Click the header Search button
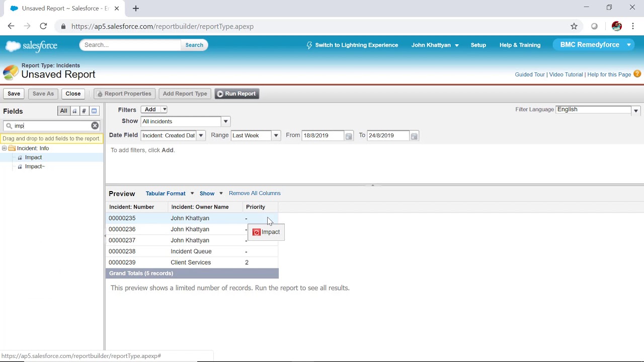Viewport: 644px width, 362px height. tap(194, 45)
